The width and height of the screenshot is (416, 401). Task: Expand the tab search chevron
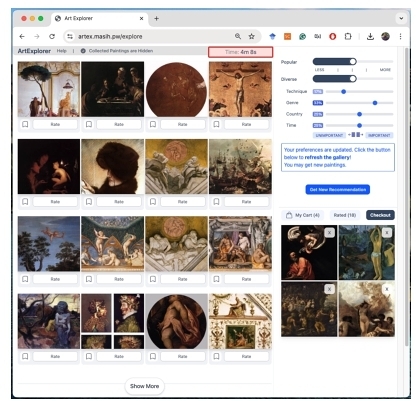point(401,18)
